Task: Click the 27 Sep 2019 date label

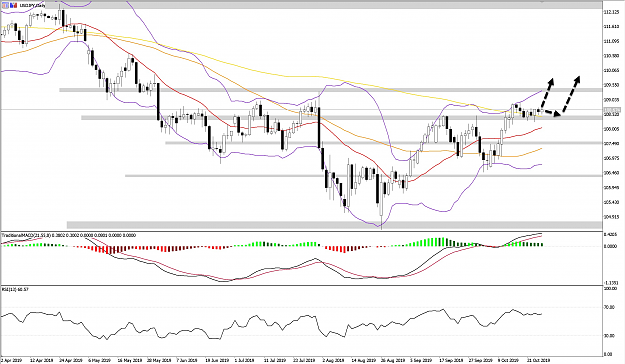Action: point(480,360)
